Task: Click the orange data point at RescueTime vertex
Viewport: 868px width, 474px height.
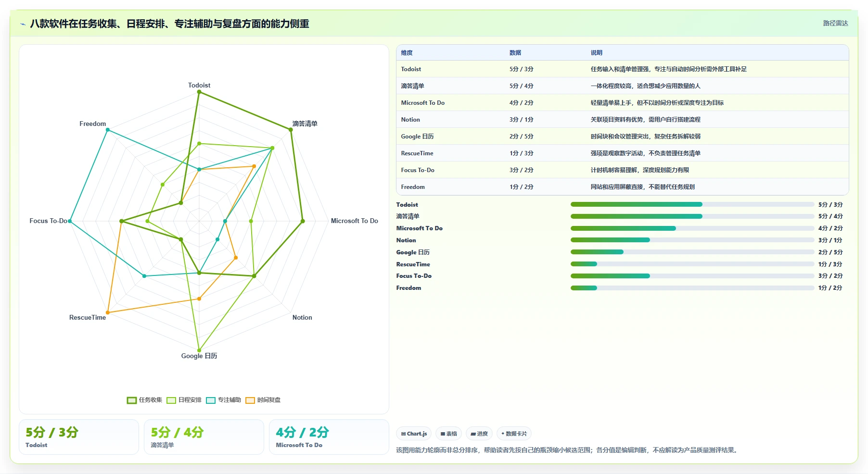Action: coord(108,312)
